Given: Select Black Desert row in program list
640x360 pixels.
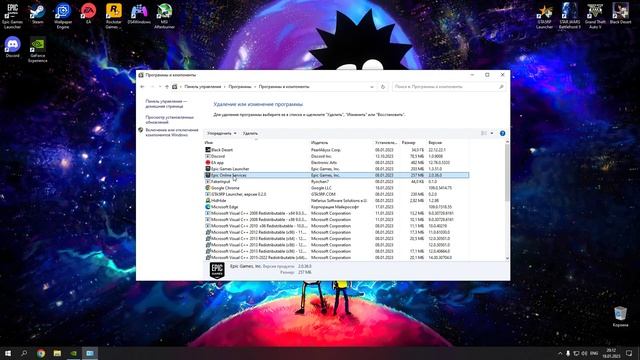Looking at the screenshot, I should click(x=336, y=150).
